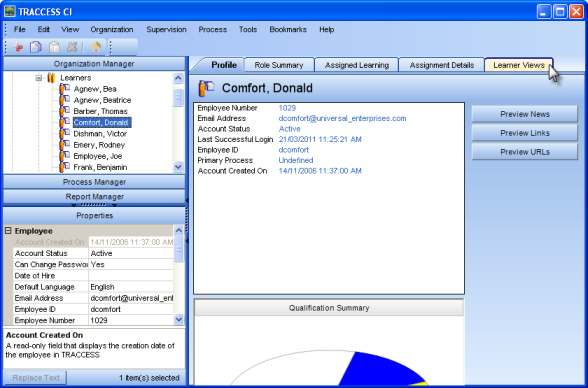Click the Primary Process value Undefined

pyautogui.click(x=296, y=160)
